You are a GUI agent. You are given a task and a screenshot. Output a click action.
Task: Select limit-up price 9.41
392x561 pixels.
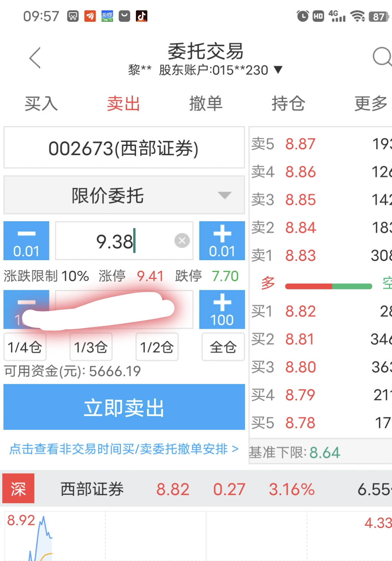[x=150, y=276]
